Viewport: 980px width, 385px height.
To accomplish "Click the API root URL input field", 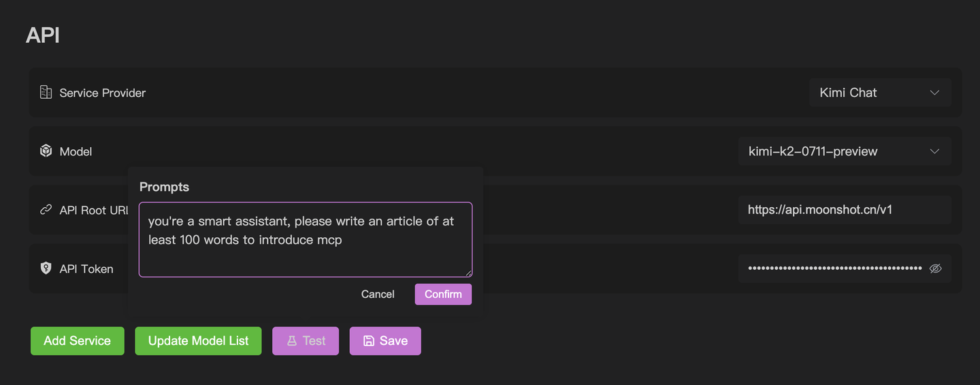I will pos(845,210).
